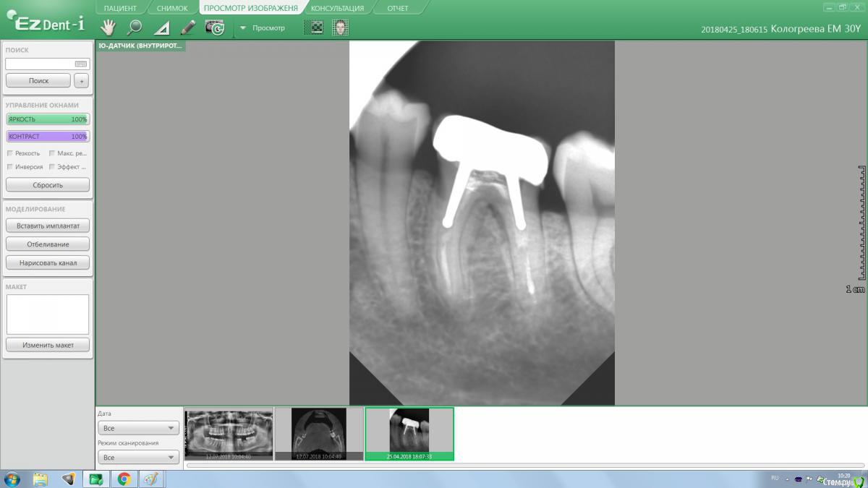Screen dimensions: 868x488
Task: Click the face photo icon in toolbar
Action: pyautogui.click(x=340, y=27)
